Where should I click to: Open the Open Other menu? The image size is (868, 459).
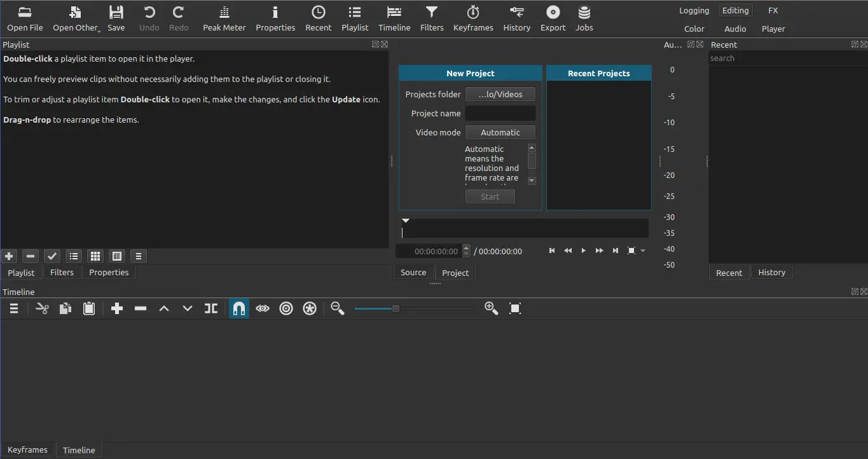(76, 18)
